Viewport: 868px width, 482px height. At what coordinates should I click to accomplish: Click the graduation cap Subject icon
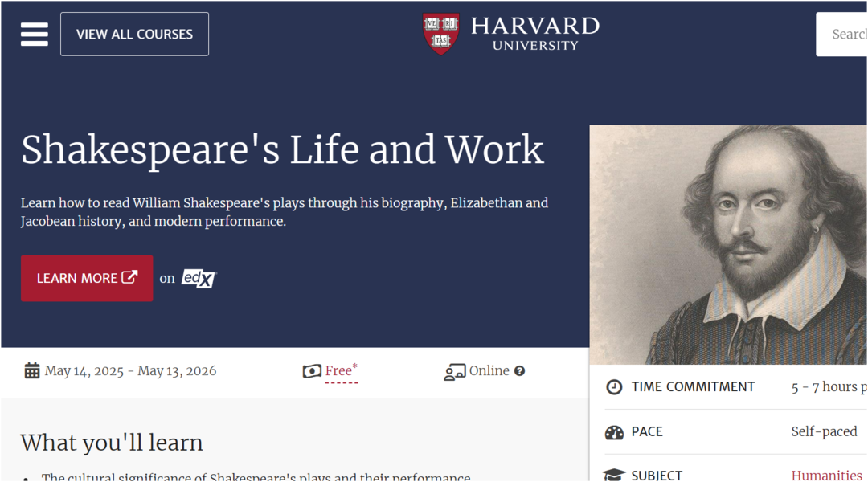pos(614,476)
